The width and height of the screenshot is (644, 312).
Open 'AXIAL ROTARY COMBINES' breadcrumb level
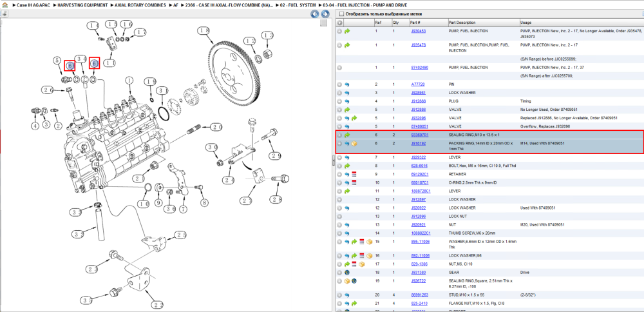140,6
